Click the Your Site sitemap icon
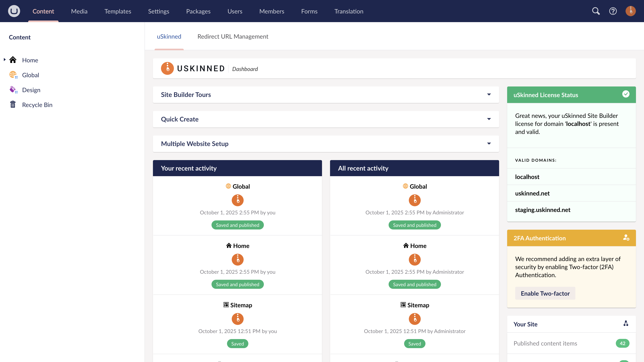The height and width of the screenshot is (362, 644). tap(626, 324)
